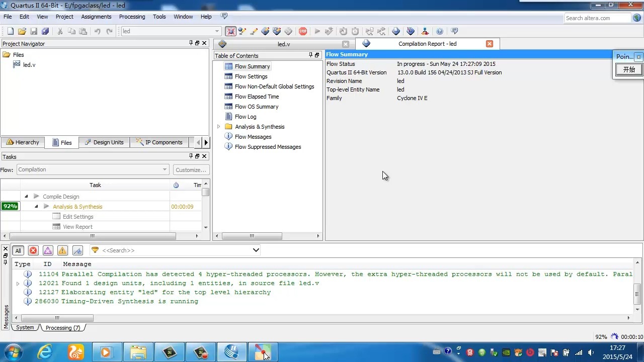Click the Search altera.com input field
The height and width of the screenshot is (362, 644).
[598, 18]
